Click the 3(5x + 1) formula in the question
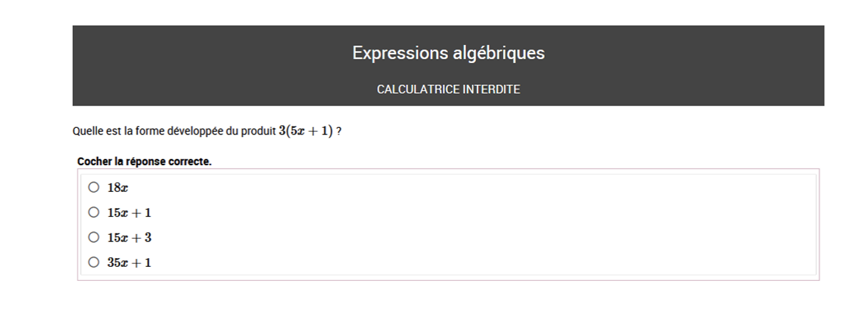 click(306, 131)
